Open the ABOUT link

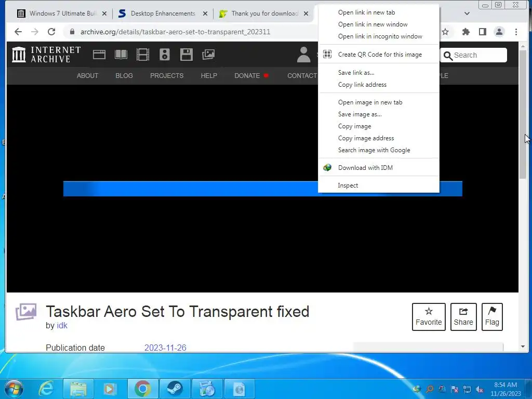87,76
